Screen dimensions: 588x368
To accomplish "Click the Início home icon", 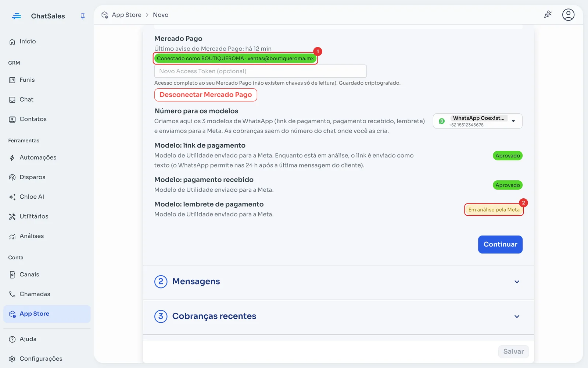I will click(12, 42).
